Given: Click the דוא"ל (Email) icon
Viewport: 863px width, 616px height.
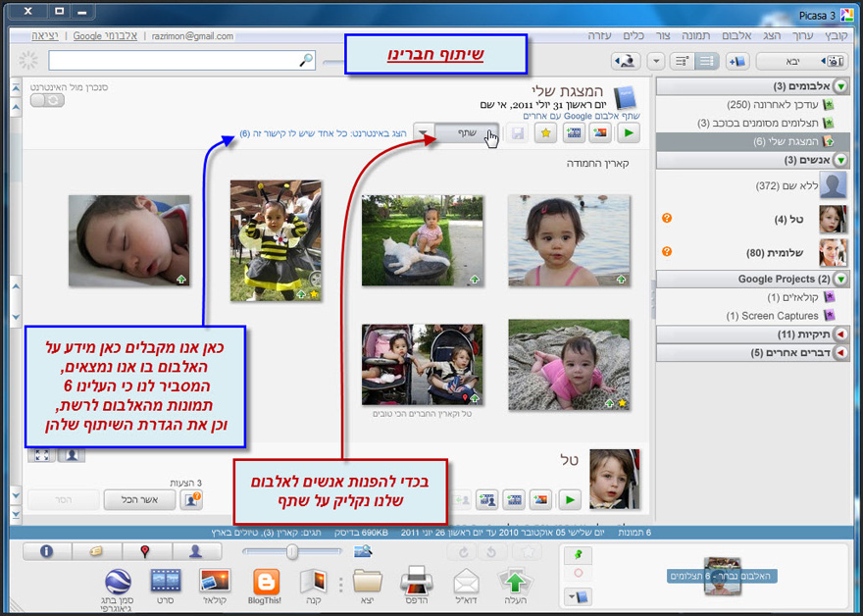Looking at the screenshot, I should (466, 587).
